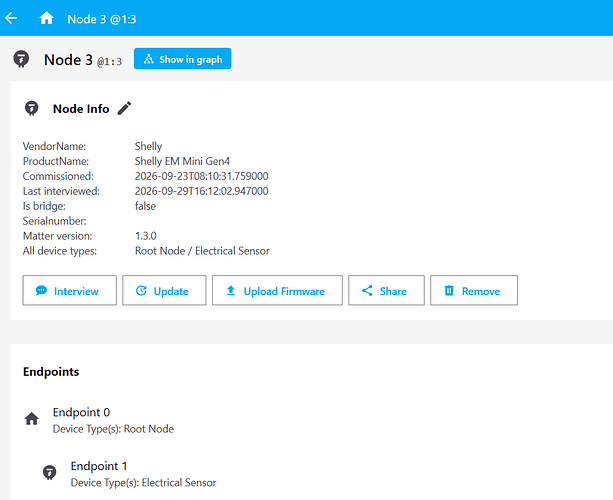This screenshot has height=500, width=613.
Task: Click the VendorName value 'Shelly'
Action: tap(148, 146)
